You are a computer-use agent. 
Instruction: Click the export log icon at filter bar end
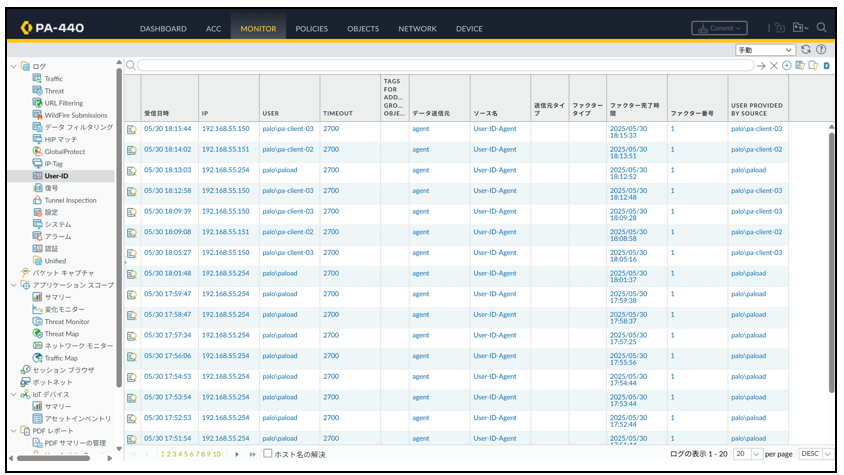826,66
